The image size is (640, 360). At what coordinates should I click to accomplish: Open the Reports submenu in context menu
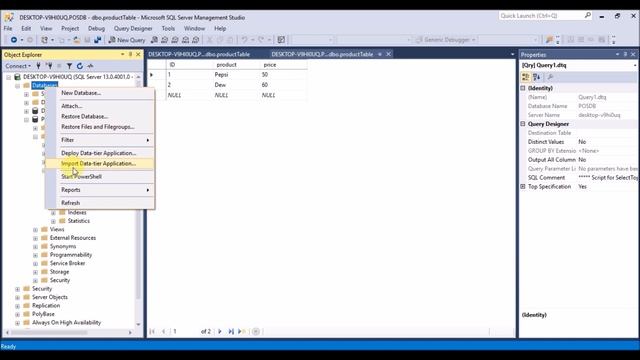tap(100, 190)
